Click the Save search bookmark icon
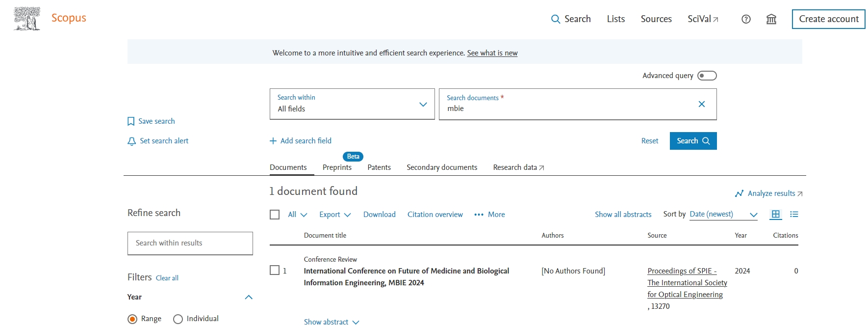 pyautogui.click(x=131, y=121)
